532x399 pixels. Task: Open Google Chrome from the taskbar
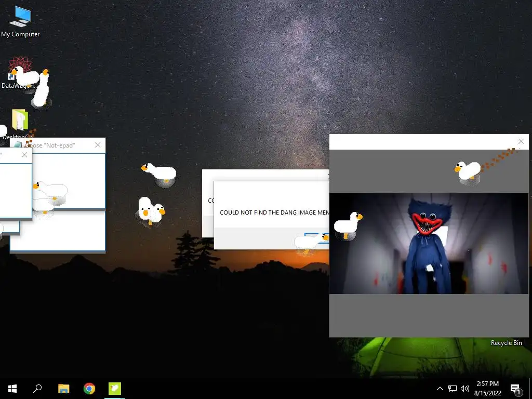89,389
